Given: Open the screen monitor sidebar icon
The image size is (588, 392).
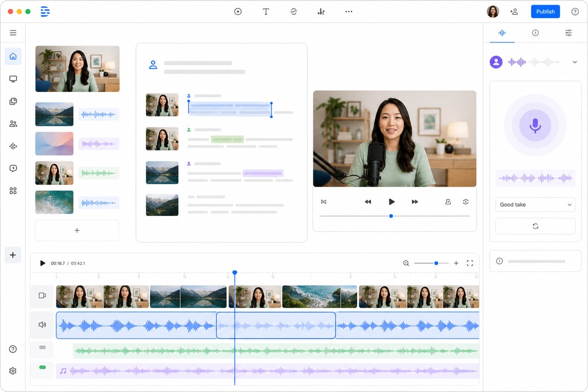Looking at the screenshot, I should 13,79.
